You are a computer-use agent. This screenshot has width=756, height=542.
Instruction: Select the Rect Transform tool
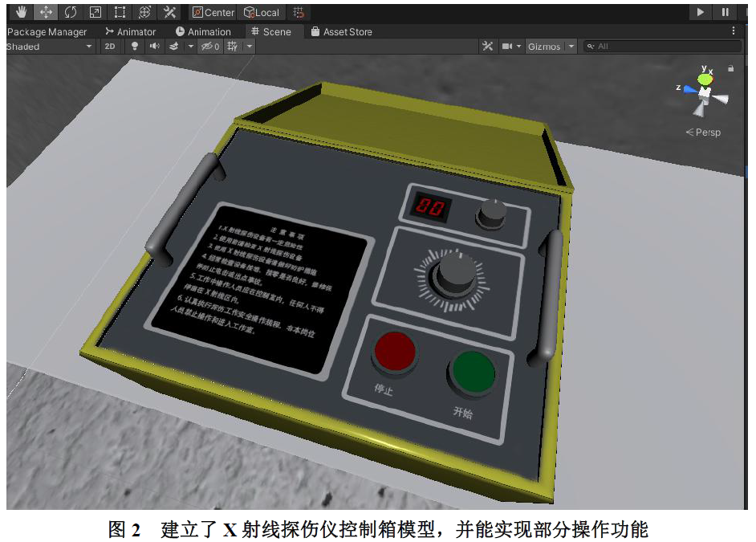[120, 12]
